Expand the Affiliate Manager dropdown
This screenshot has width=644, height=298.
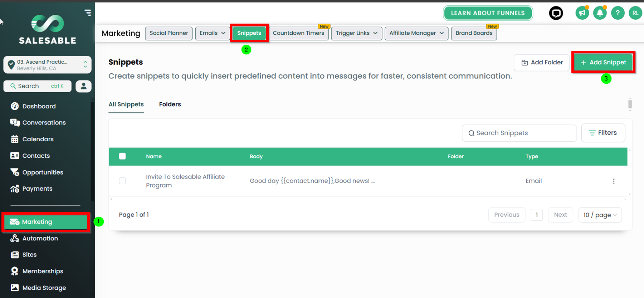pos(416,33)
